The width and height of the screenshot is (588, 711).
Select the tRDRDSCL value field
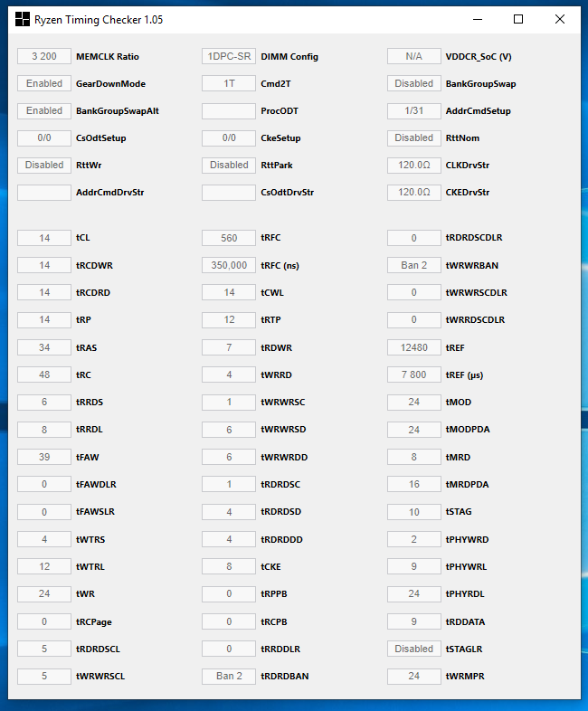point(44,649)
